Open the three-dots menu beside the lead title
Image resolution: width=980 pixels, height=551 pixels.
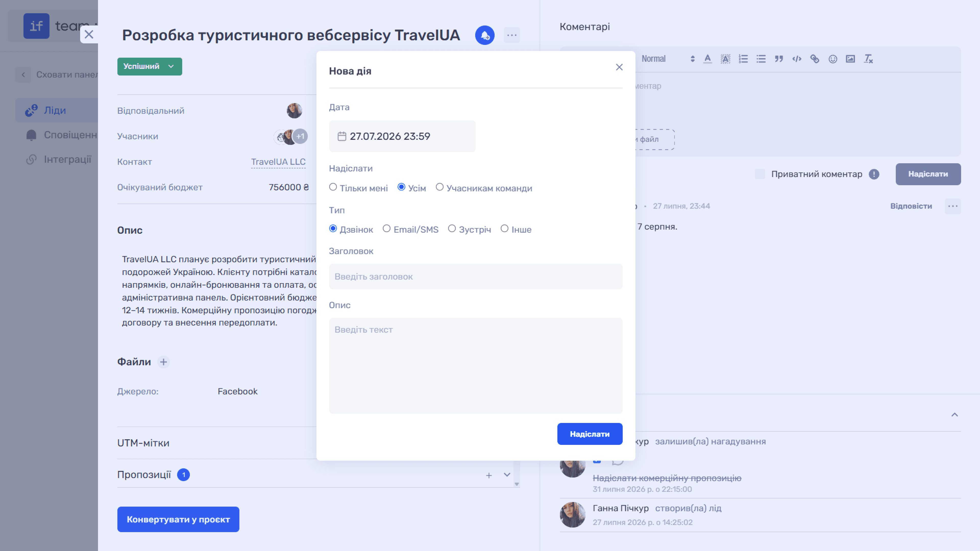[512, 35]
